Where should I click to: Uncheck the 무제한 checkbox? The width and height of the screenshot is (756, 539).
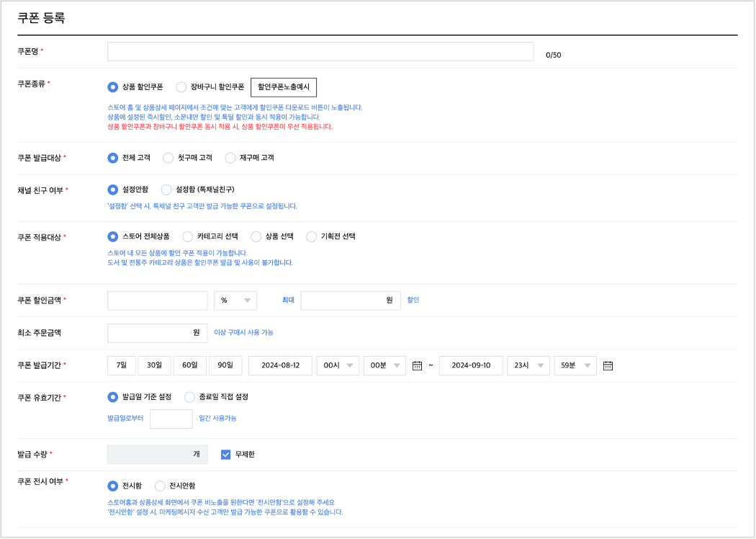coord(225,454)
